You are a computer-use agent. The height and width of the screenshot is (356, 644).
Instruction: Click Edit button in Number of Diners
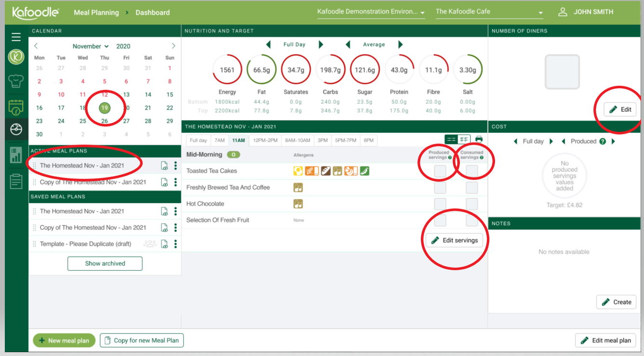(620, 110)
